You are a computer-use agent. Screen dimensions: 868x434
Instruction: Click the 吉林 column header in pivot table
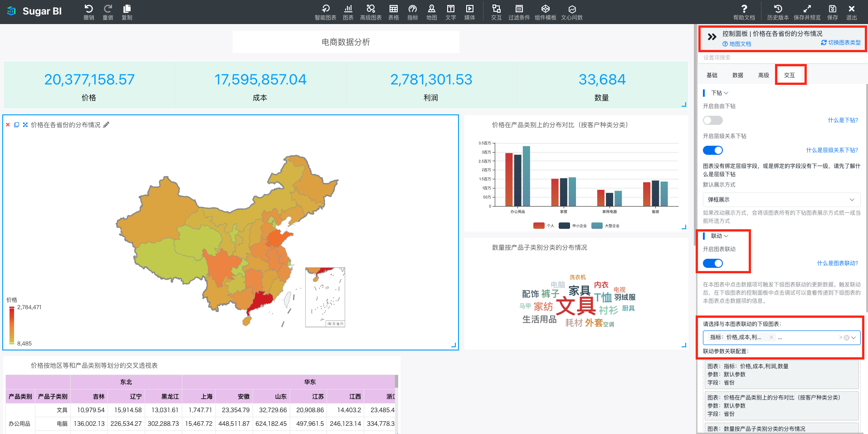pos(89,397)
